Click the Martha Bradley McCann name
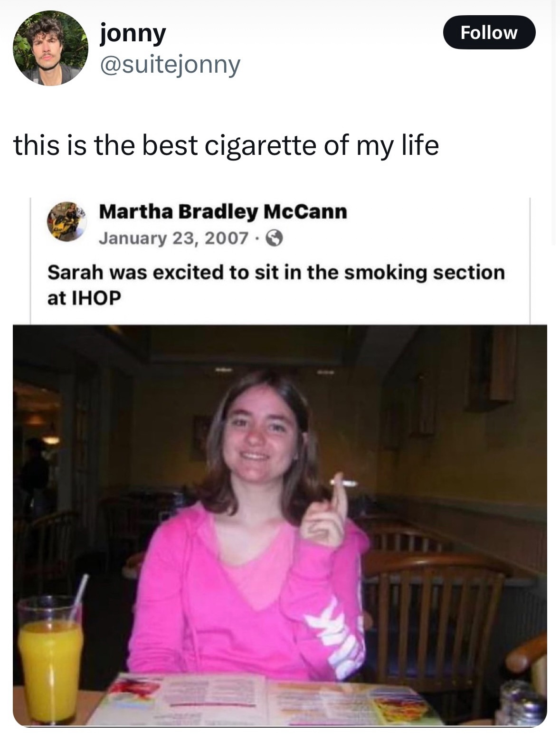The height and width of the screenshot is (750, 560). tap(223, 212)
